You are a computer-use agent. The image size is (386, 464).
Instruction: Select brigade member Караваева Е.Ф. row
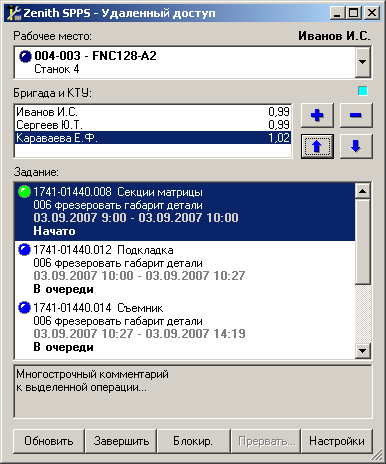tap(153, 138)
